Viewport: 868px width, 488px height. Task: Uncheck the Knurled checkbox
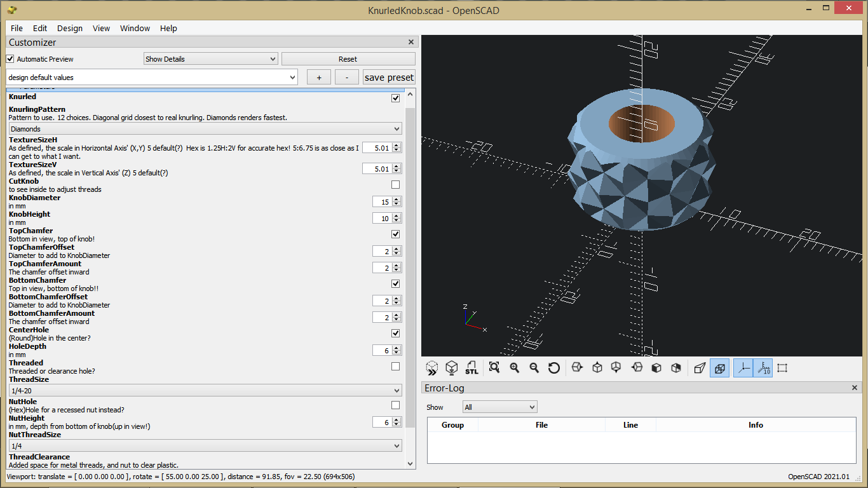click(395, 98)
